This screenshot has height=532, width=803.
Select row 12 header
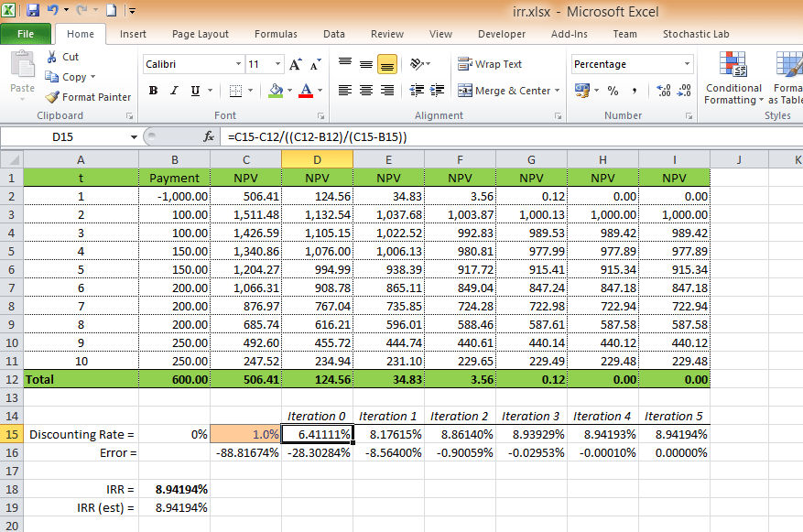pyautogui.click(x=12, y=379)
